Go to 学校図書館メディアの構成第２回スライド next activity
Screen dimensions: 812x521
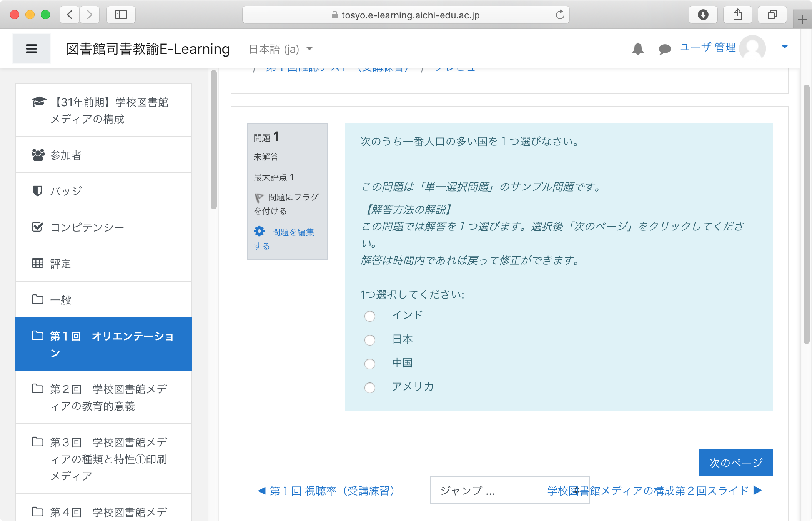click(654, 491)
